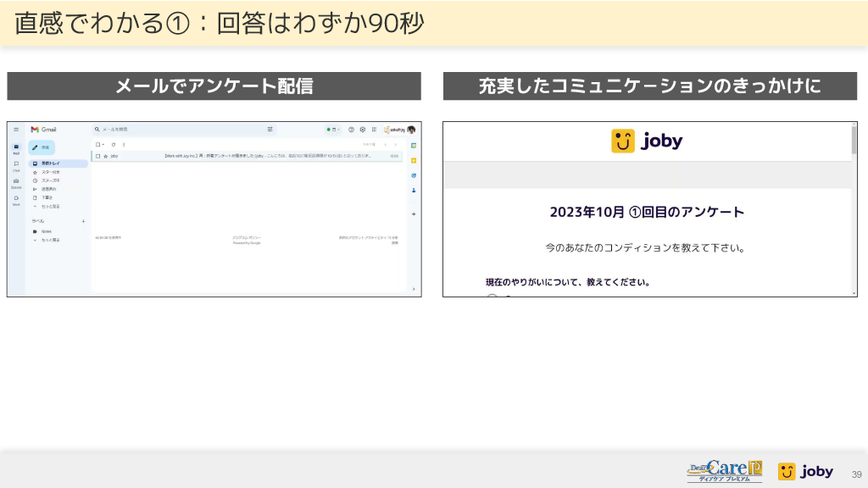This screenshot has height=488, width=868.
Task: Star the joby email message
Action: [105, 156]
